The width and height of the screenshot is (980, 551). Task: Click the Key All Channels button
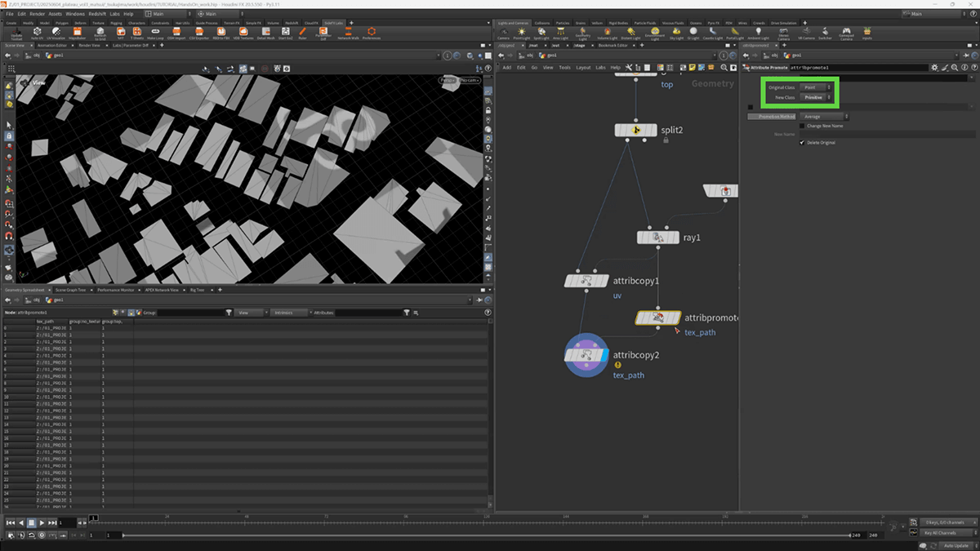(x=942, y=533)
